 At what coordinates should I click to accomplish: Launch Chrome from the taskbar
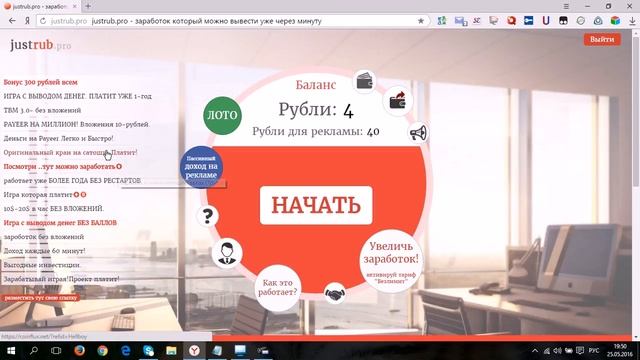102,351
